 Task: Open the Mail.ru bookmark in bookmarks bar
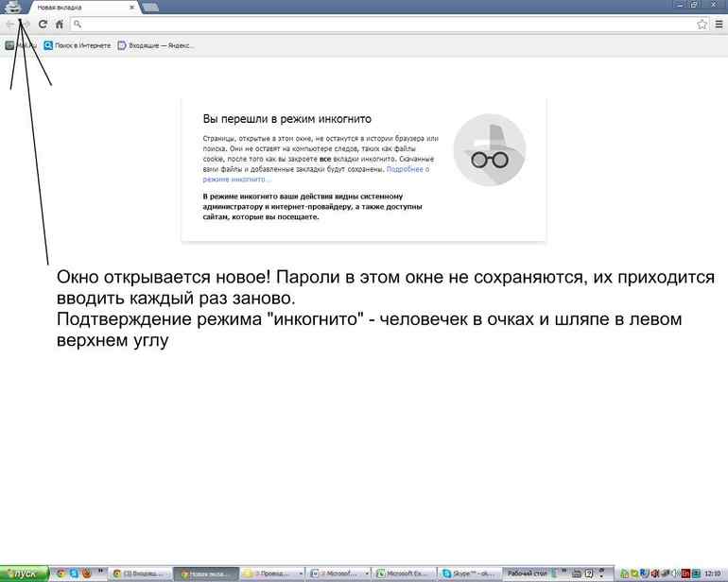[19, 44]
